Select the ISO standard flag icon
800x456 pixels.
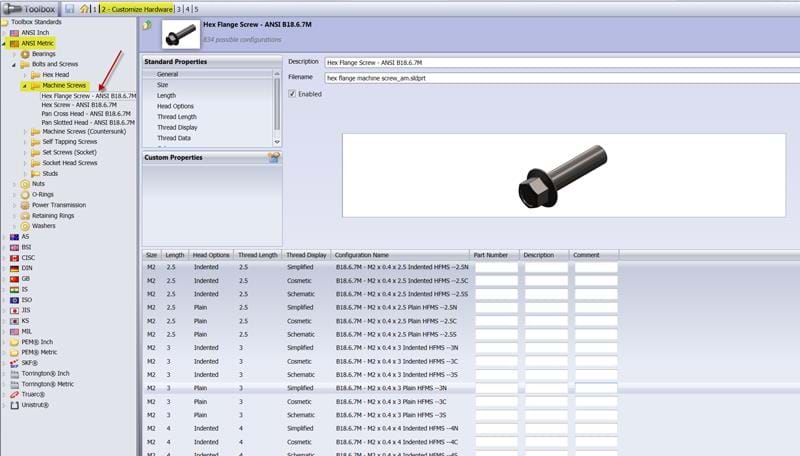click(x=14, y=300)
